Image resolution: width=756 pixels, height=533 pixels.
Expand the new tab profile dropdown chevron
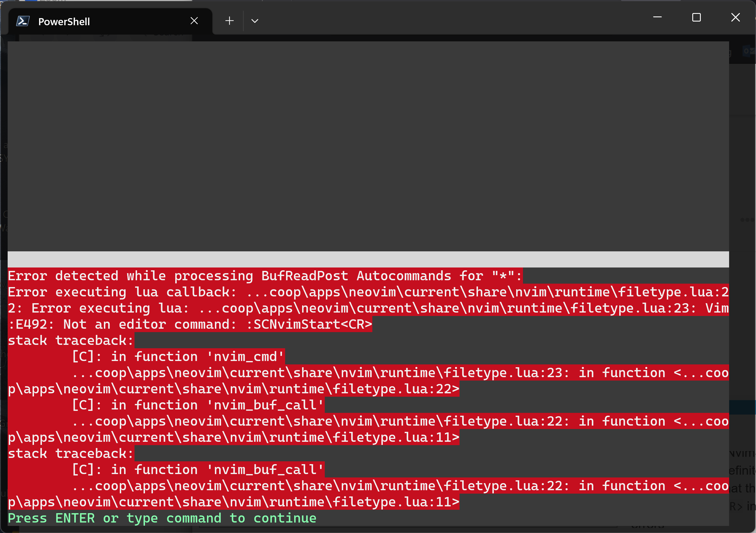pos(255,21)
